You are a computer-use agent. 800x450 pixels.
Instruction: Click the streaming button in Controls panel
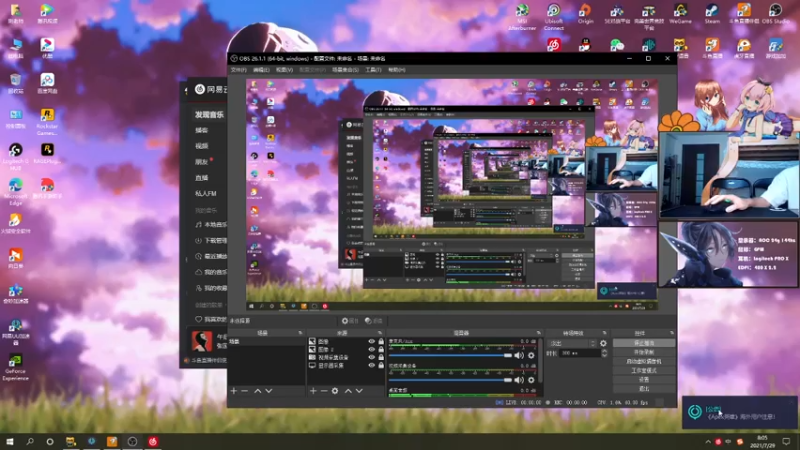(x=644, y=343)
